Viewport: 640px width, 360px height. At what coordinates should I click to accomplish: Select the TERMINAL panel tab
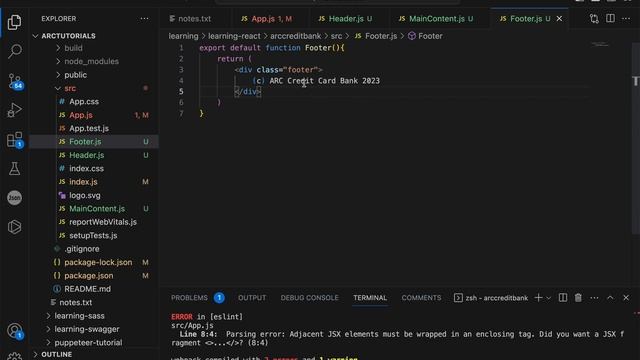(370, 298)
